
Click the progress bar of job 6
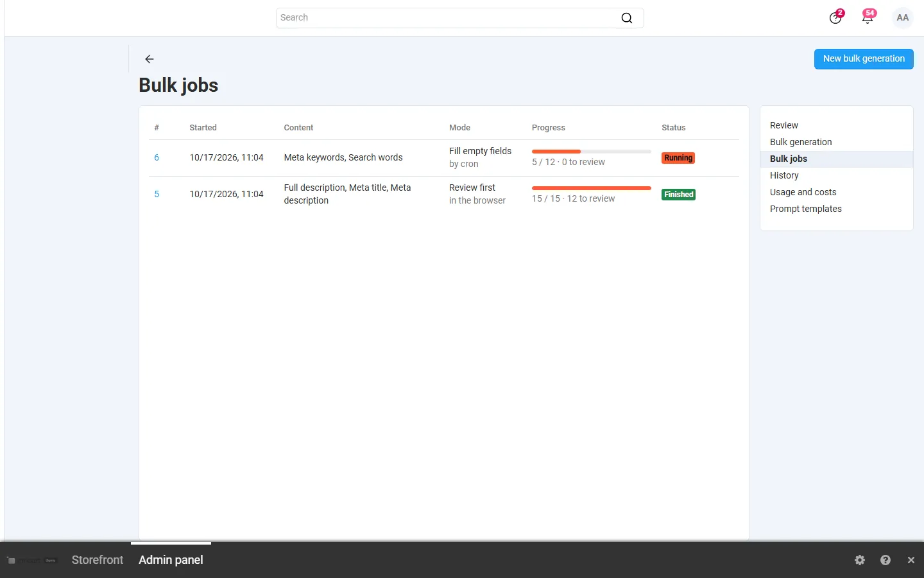(592, 152)
